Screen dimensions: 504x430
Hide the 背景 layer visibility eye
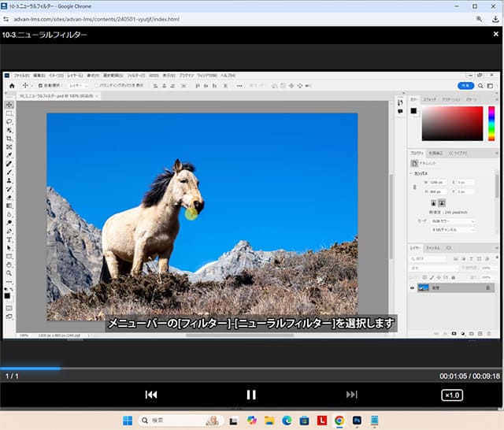coord(412,288)
